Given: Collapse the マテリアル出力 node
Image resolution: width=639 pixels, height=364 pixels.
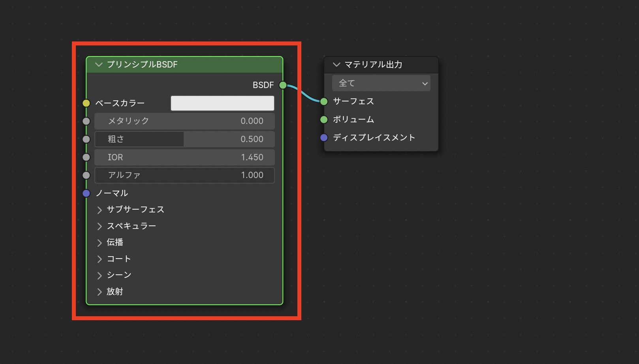Looking at the screenshot, I should pos(336,64).
